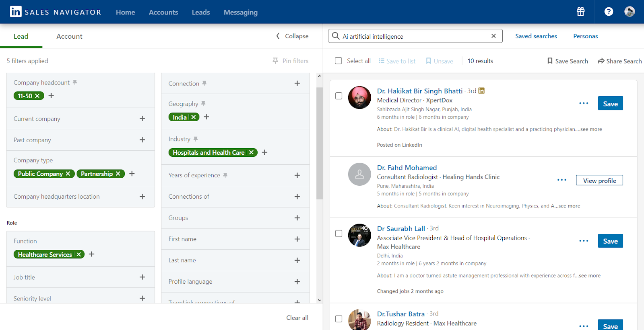Screen dimensions: 644x330
Task: Add another Geography value with plus icon
Action: [x=206, y=116]
